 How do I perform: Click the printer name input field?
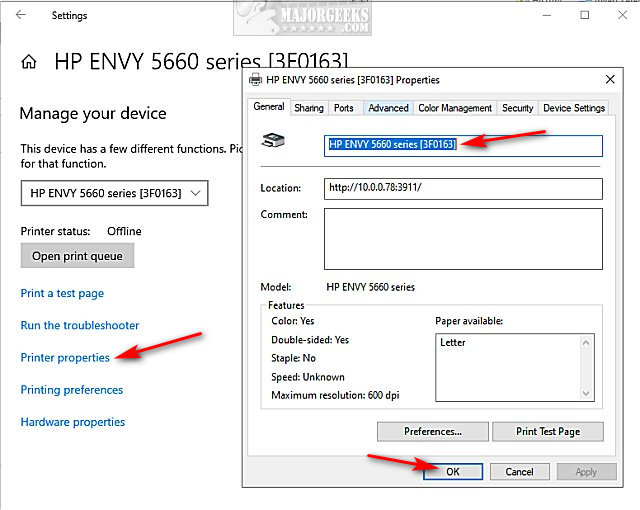point(463,146)
